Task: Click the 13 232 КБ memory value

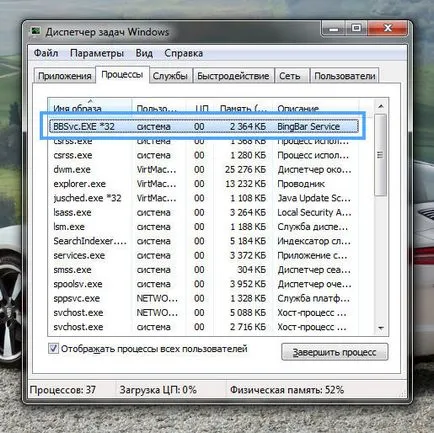Action: 246,184
